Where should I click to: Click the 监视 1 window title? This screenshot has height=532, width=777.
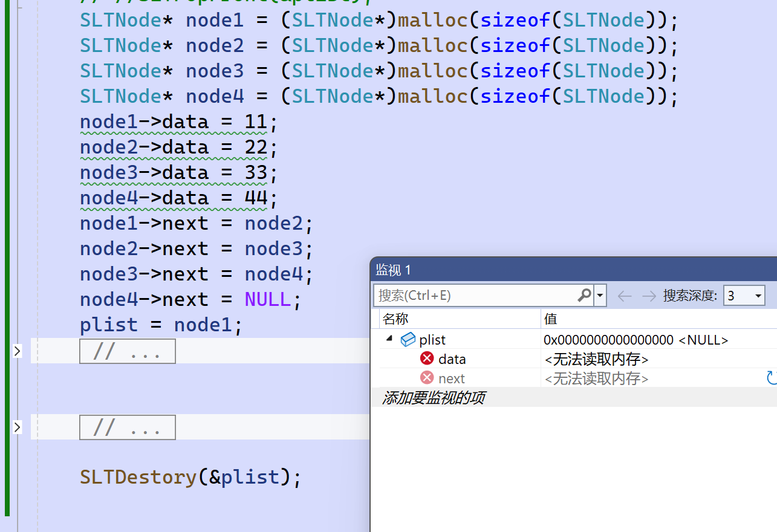(x=394, y=270)
